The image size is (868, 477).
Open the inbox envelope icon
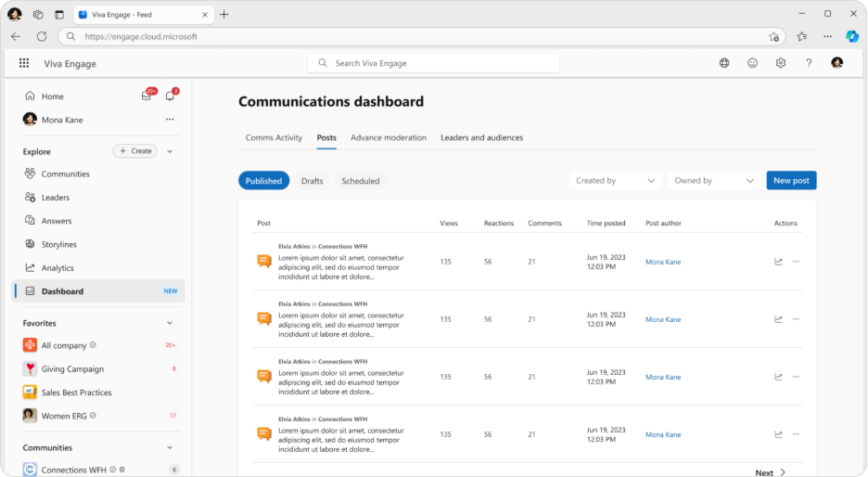[x=147, y=96]
